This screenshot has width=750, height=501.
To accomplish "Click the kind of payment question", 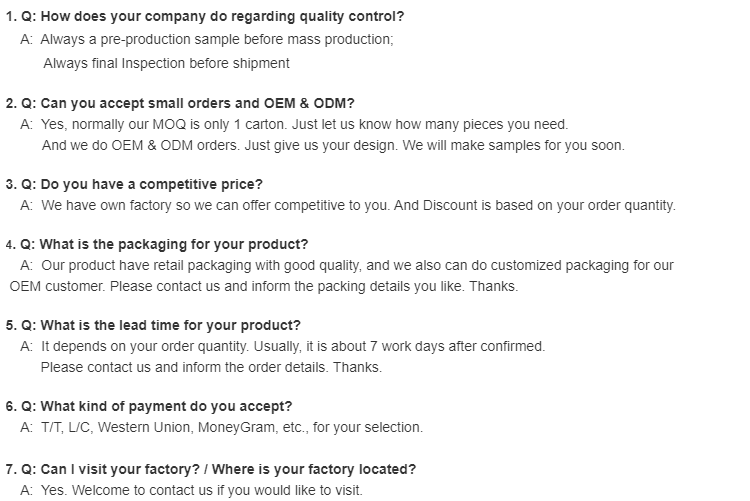I will [x=149, y=406].
